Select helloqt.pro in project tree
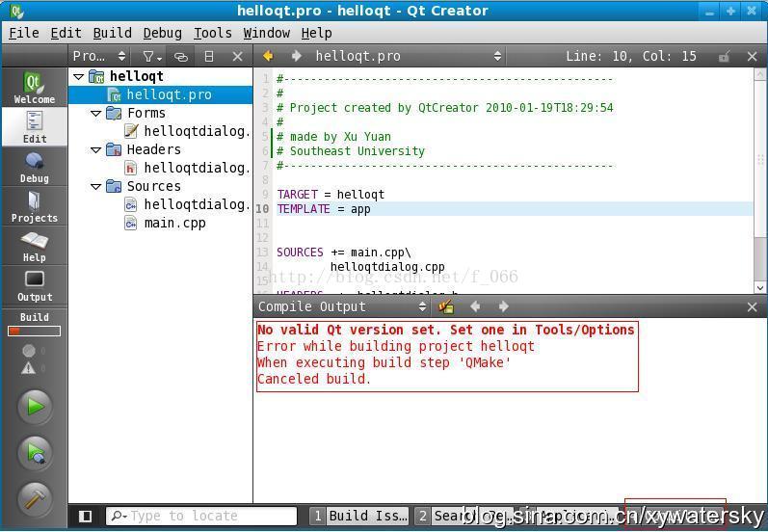Screen dimensions: 768x532 click(160, 94)
